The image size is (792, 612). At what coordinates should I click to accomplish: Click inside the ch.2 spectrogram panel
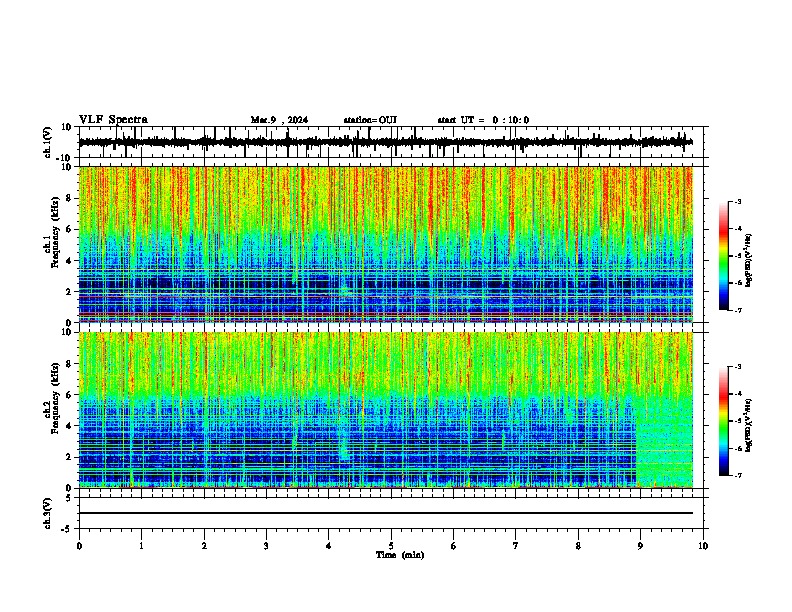coord(386,410)
